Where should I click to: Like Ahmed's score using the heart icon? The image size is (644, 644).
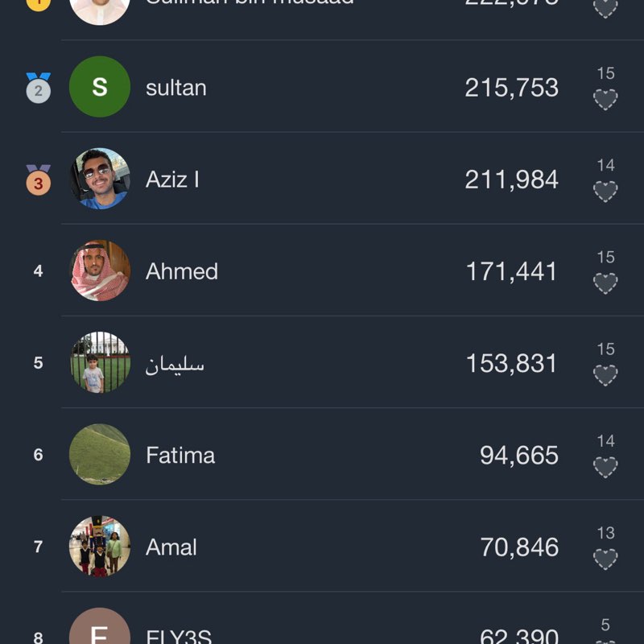[x=605, y=283]
